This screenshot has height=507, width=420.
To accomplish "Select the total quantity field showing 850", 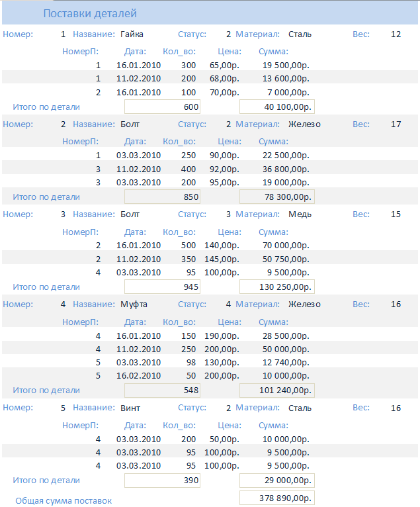I will coord(162,197).
